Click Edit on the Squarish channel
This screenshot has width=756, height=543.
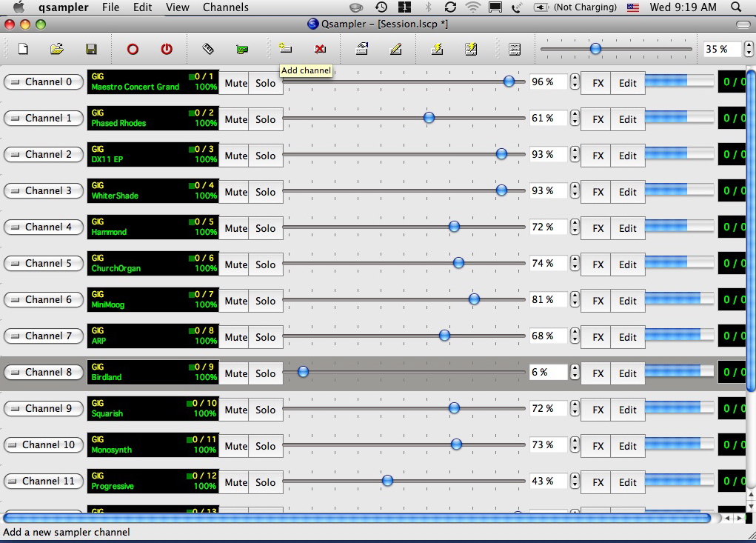pyautogui.click(x=627, y=410)
